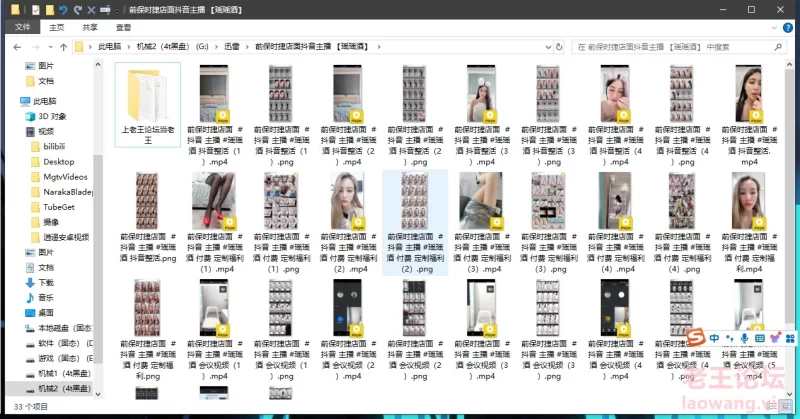Select TubeGet folder in sidebar
This screenshot has height=419, width=800.
tap(59, 207)
